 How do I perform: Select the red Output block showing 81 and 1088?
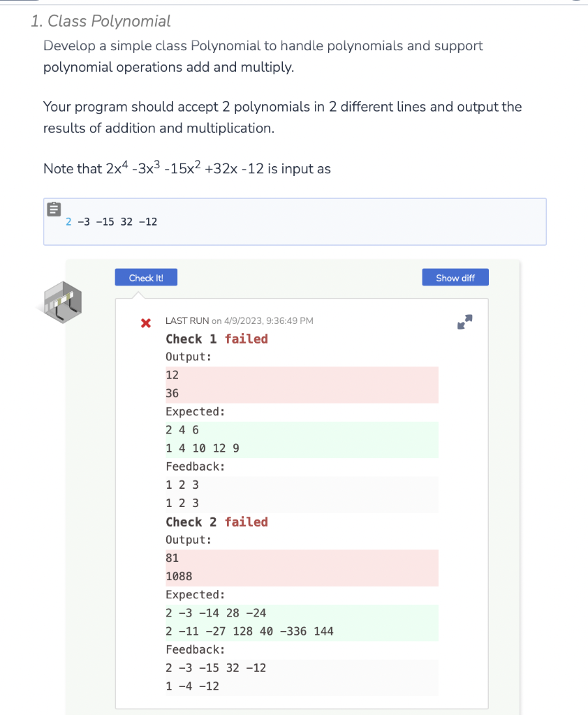[x=300, y=567]
